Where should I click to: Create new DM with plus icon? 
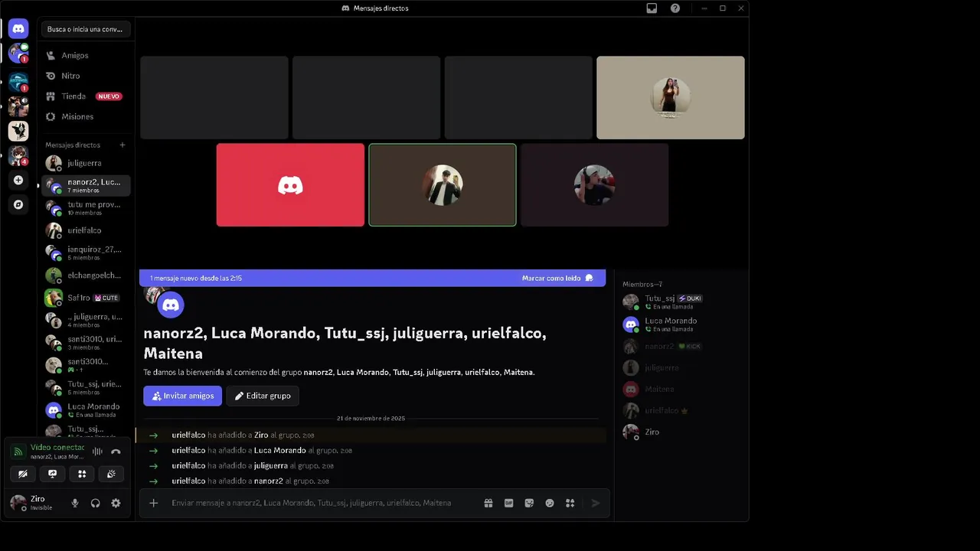click(122, 145)
